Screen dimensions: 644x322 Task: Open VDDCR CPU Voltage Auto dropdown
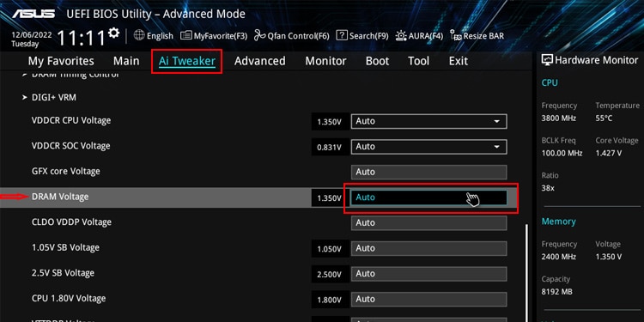point(428,122)
